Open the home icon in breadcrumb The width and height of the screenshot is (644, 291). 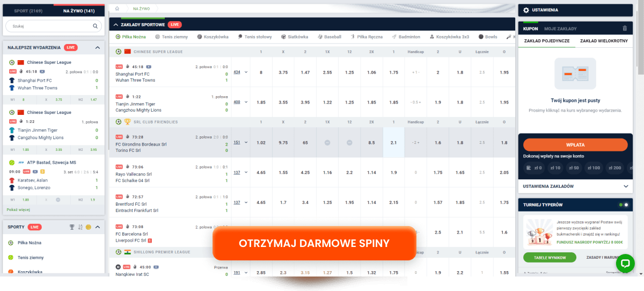(117, 9)
